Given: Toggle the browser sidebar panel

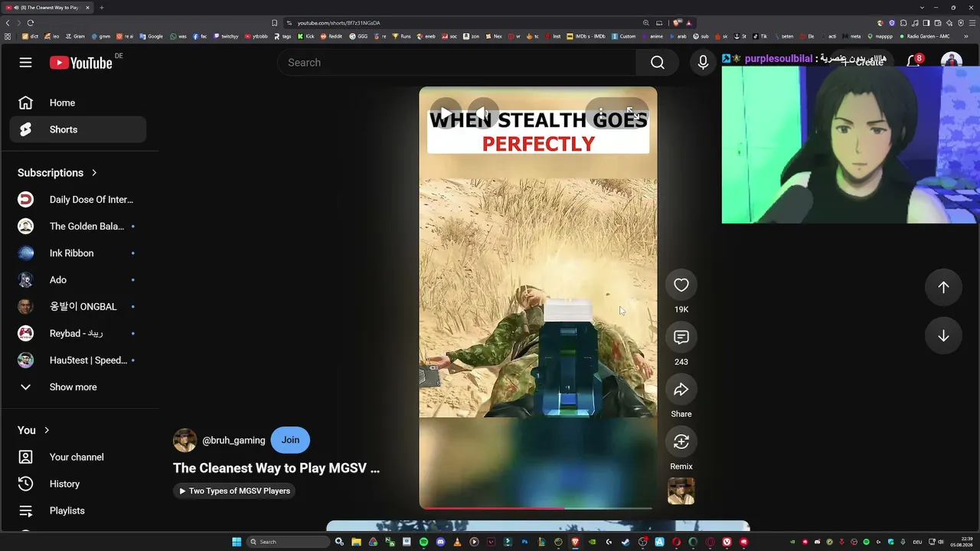Looking at the screenshot, I should pos(926,23).
